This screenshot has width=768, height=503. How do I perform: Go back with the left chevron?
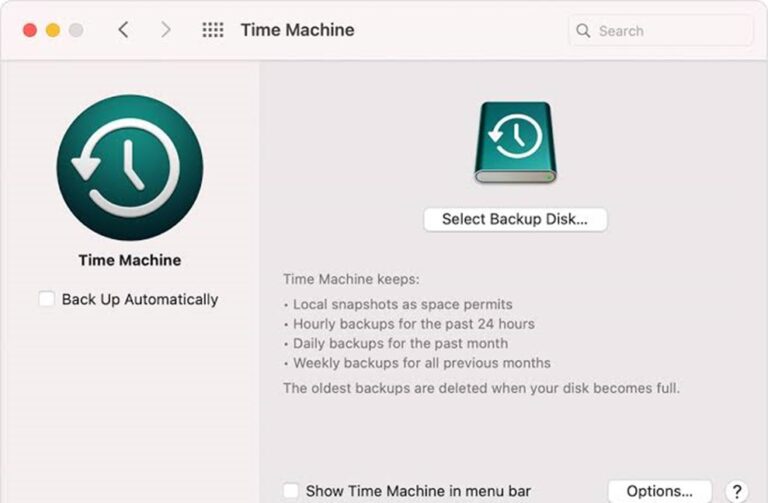point(123,30)
